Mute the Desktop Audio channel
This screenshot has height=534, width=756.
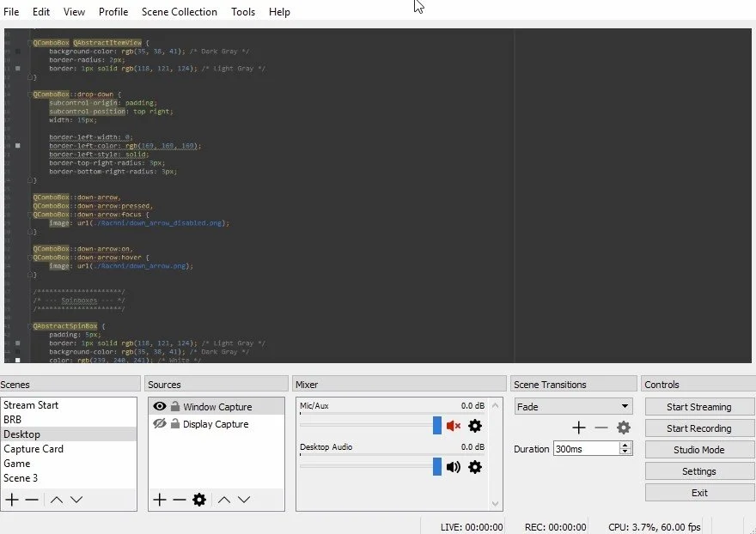tap(454, 467)
